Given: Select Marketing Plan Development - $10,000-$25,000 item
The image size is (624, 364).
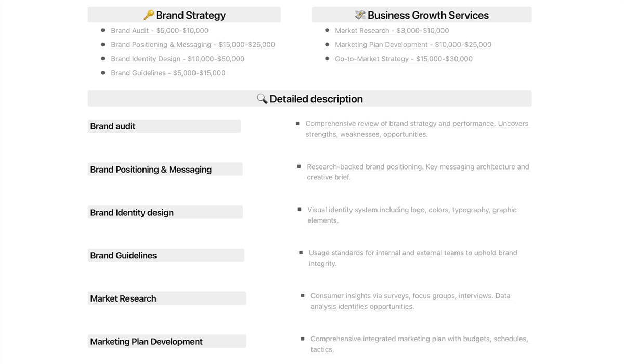Looking at the screenshot, I should pyautogui.click(x=413, y=45).
